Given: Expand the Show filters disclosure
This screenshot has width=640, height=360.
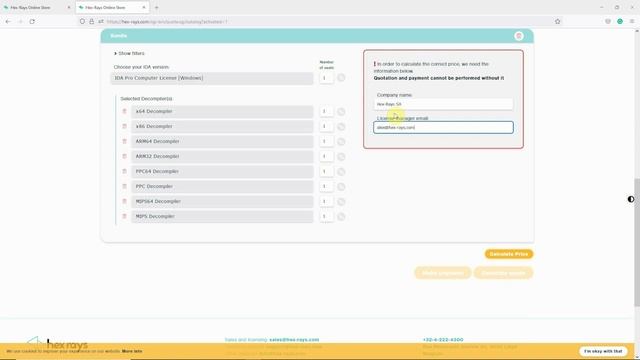Looking at the screenshot, I should coord(129,53).
